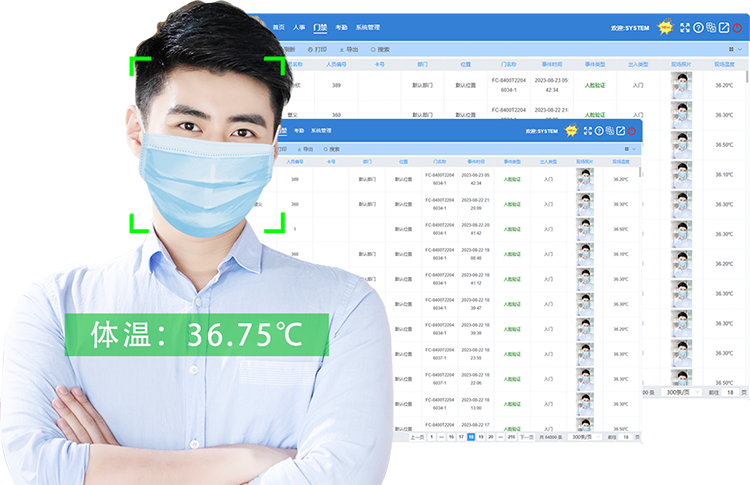This screenshot has width=750, height=485.
Task: Click red power icon in front window header
Action: (x=632, y=131)
